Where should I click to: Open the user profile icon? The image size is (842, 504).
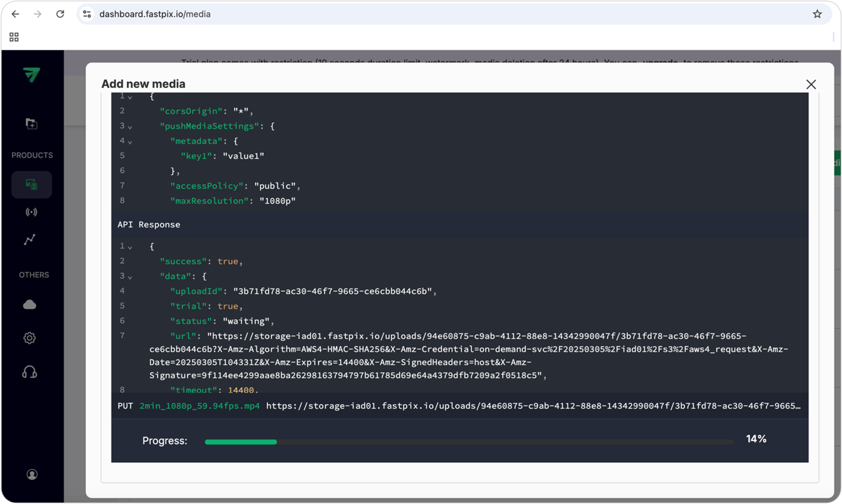pos(32,474)
